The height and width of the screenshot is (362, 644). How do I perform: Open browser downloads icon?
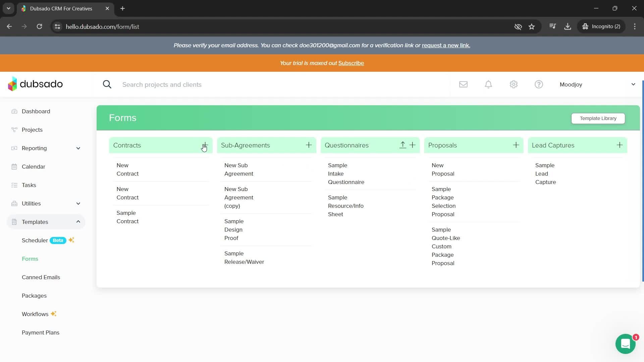click(568, 26)
